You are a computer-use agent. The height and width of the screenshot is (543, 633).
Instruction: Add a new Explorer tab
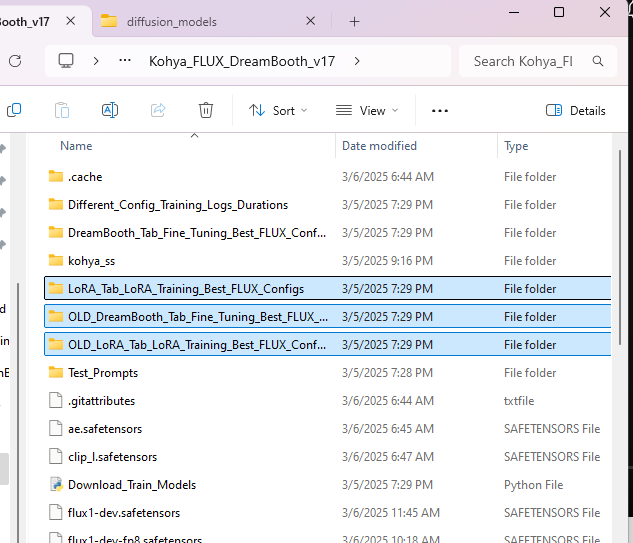pos(354,21)
